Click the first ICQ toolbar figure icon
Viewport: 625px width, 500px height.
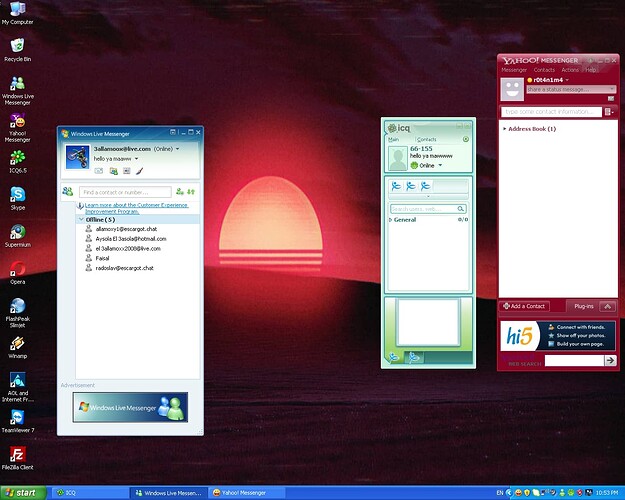(x=396, y=186)
